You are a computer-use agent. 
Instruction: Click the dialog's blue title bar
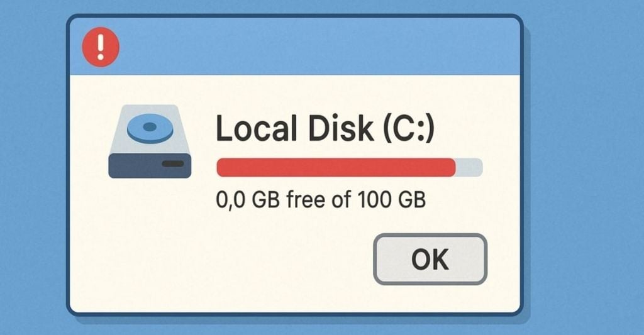pos(295,46)
